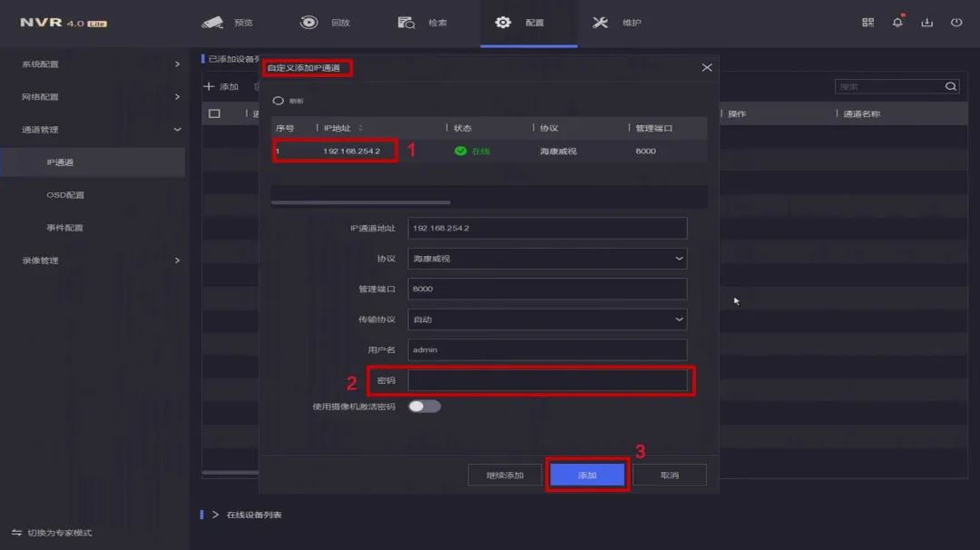Screen dimensions: 980x550
Task: Click the plus 添加 icon above the device list
Action: point(210,87)
